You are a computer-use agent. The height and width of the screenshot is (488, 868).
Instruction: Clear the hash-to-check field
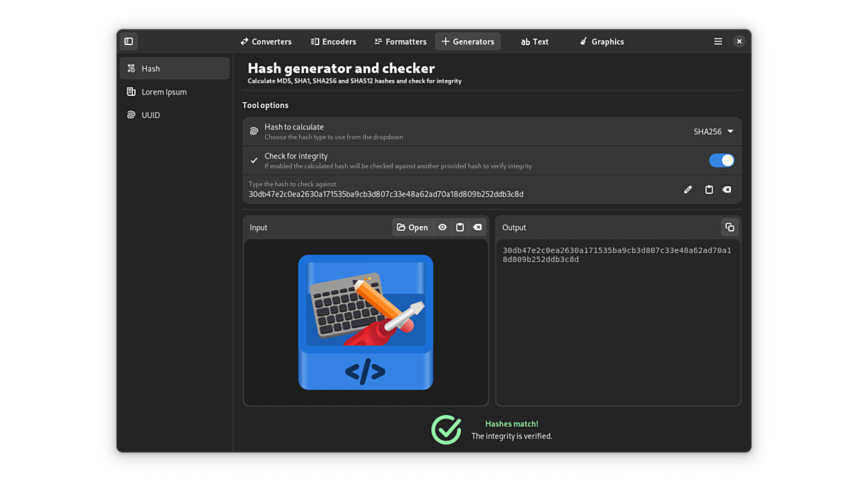pyautogui.click(x=727, y=189)
